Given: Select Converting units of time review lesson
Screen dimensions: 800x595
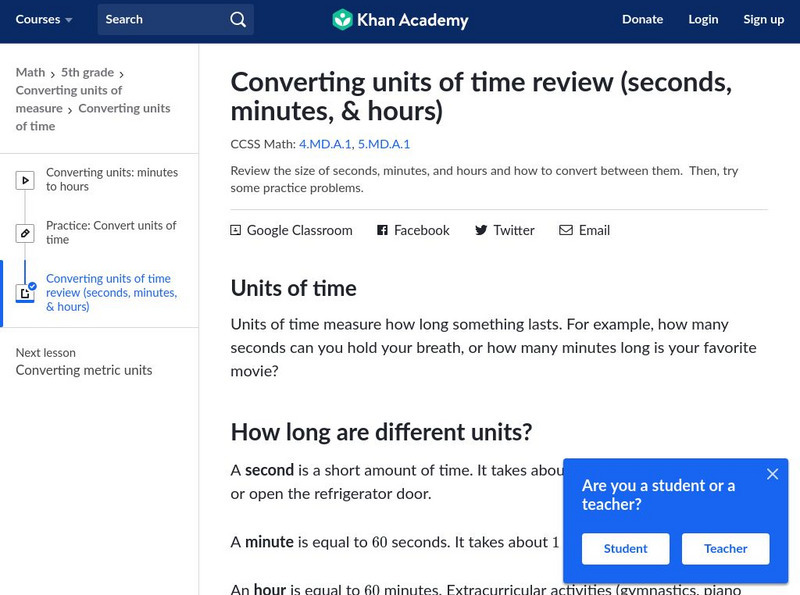Looking at the screenshot, I should coord(111,292).
